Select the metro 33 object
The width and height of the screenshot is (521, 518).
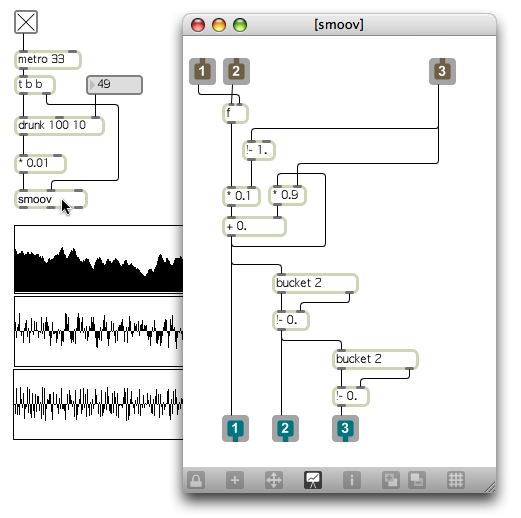pos(48,60)
